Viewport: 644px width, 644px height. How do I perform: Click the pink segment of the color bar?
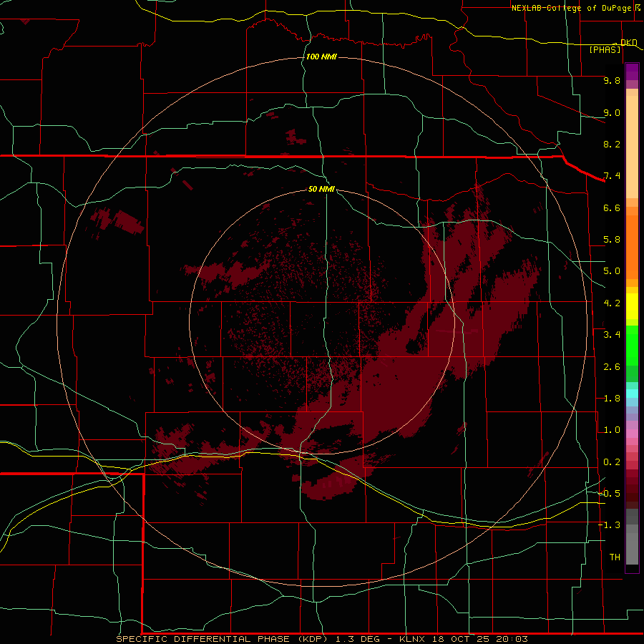632,434
